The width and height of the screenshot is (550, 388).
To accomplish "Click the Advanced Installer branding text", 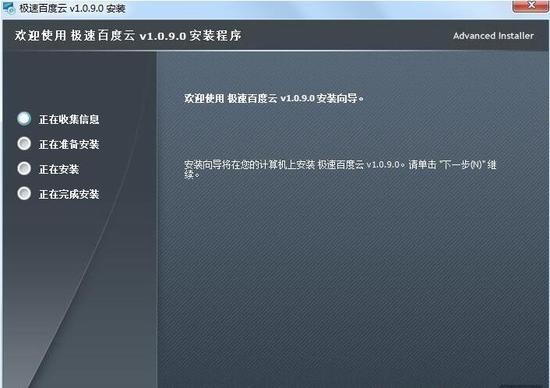I will (x=493, y=36).
